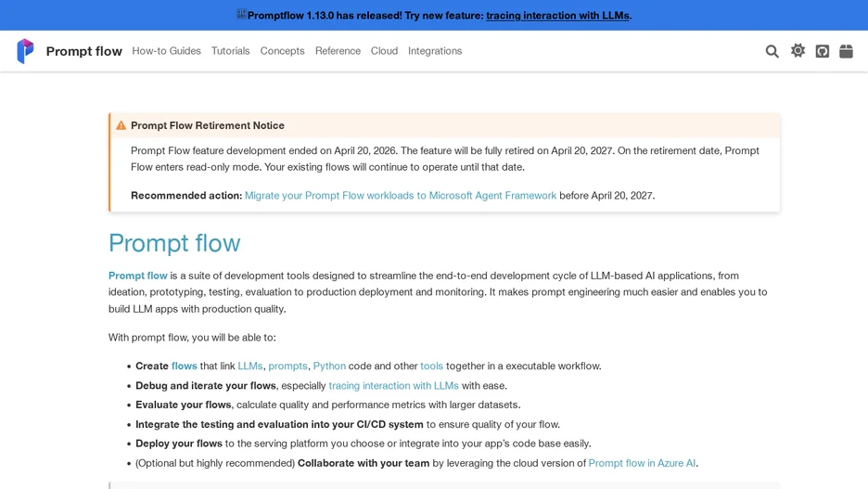Click the warning triangle icon in notice
Viewport: 868px width, 489px height.
click(121, 125)
